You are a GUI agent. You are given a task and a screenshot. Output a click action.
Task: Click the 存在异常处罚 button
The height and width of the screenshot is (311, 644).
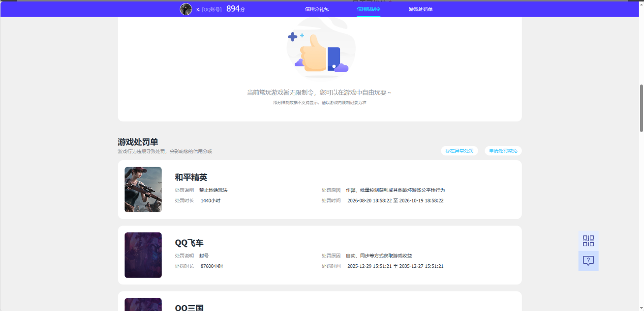click(459, 151)
